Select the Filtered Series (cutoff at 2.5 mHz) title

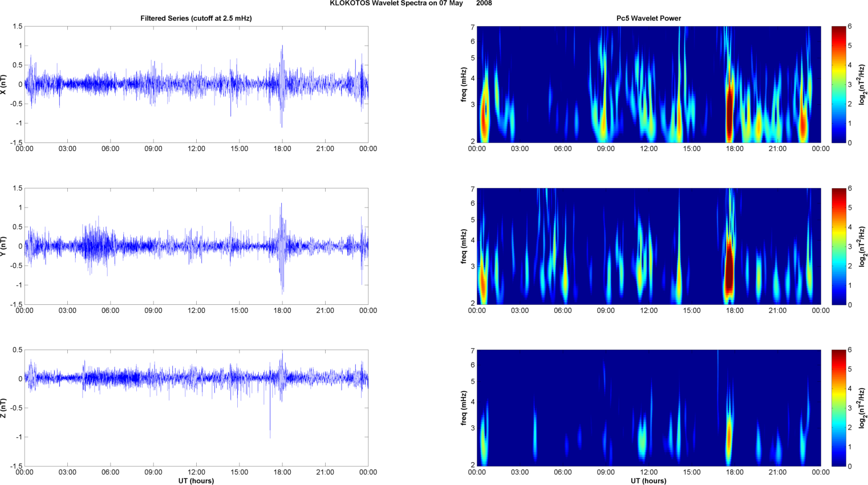click(x=196, y=18)
